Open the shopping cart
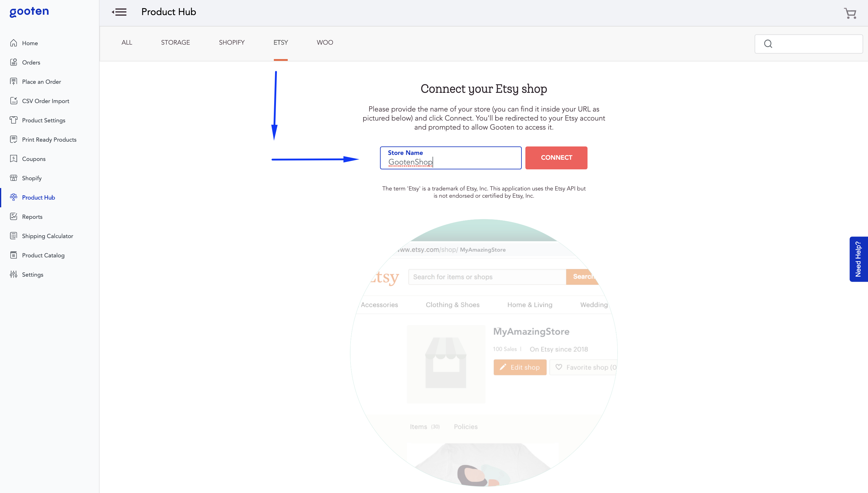Screen dimensions: 868x493 850,13
